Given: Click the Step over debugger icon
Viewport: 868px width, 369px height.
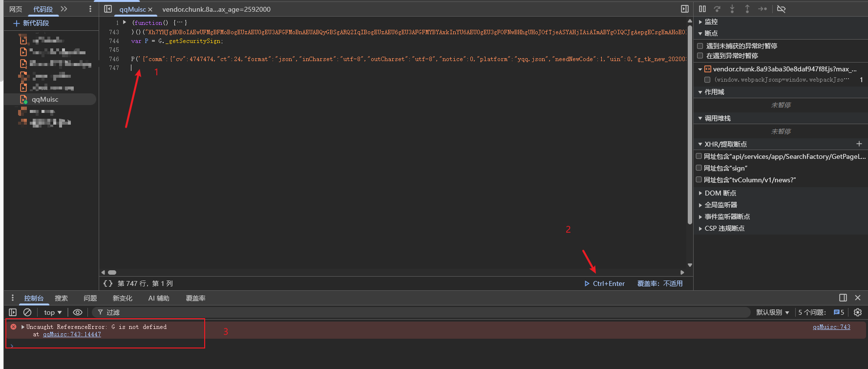Looking at the screenshot, I should (x=717, y=9).
